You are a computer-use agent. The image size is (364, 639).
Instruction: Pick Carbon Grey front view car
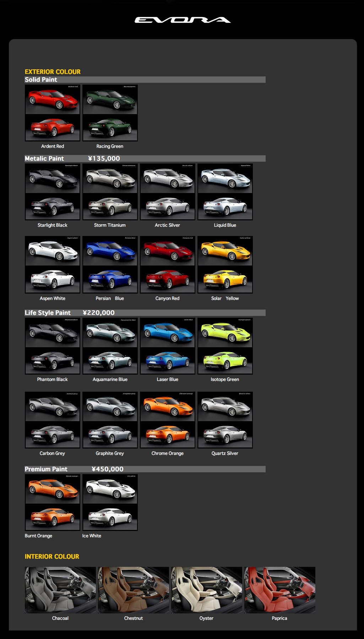coord(53,407)
